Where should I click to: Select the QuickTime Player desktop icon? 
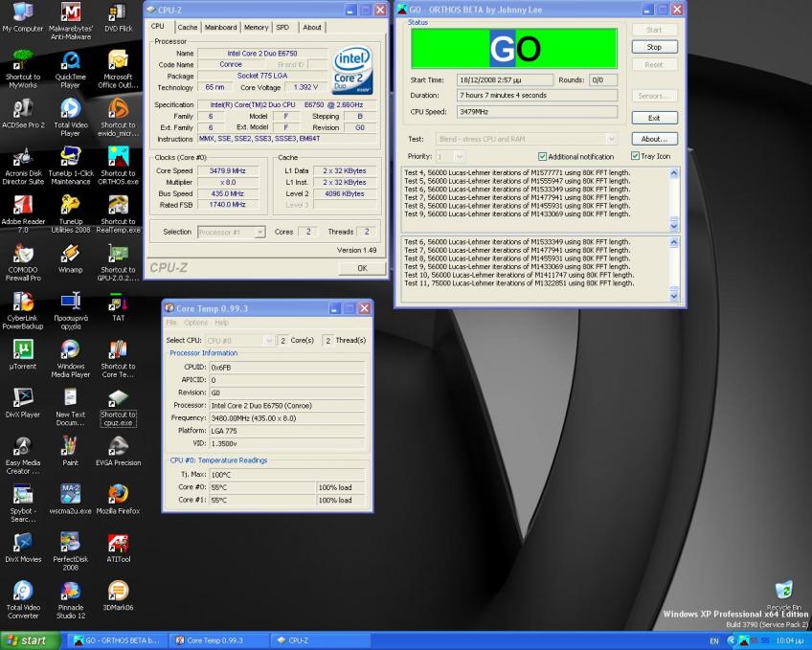click(x=71, y=70)
